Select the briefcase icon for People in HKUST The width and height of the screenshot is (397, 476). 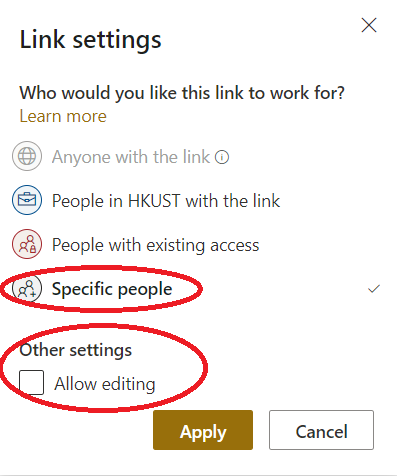tap(27, 200)
